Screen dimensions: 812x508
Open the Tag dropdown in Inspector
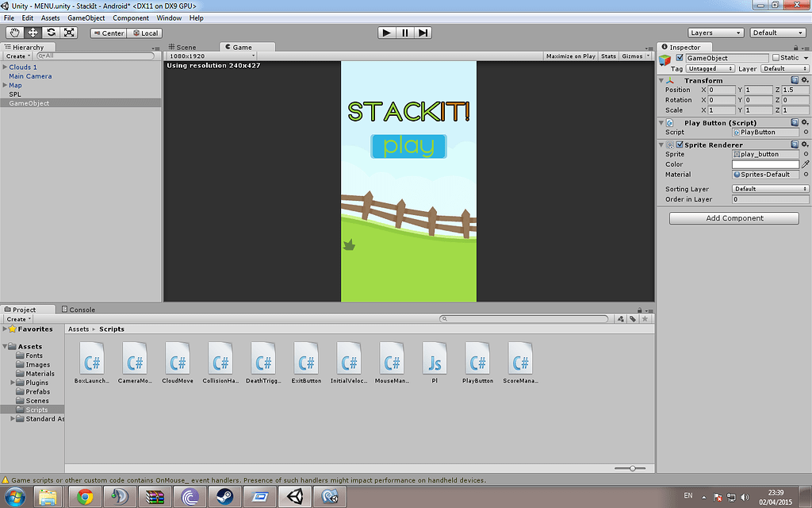pos(709,68)
